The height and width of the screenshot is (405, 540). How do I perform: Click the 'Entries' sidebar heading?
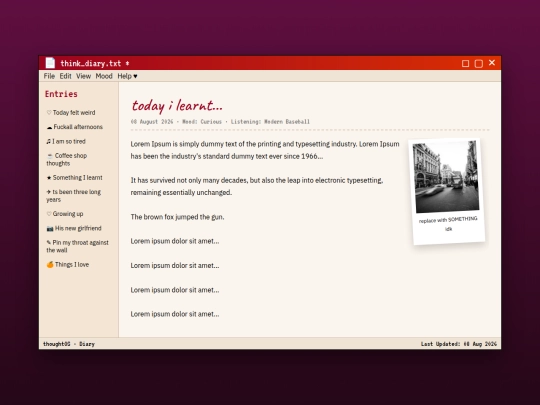point(61,94)
